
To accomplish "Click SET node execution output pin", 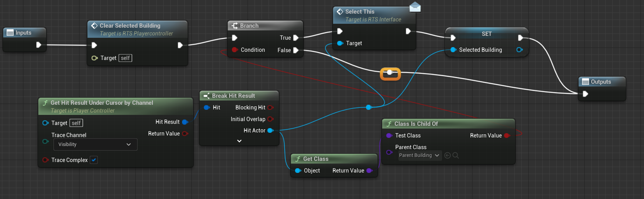I will [520, 38].
